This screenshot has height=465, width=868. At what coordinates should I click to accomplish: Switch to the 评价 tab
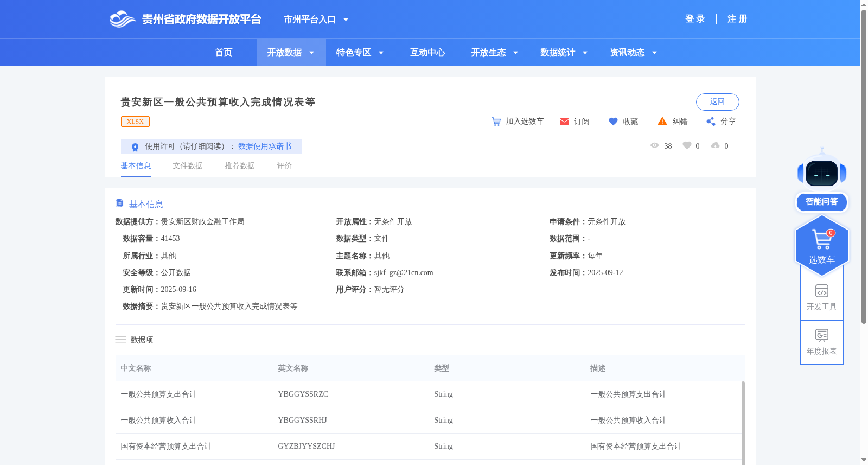coord(284,166)
